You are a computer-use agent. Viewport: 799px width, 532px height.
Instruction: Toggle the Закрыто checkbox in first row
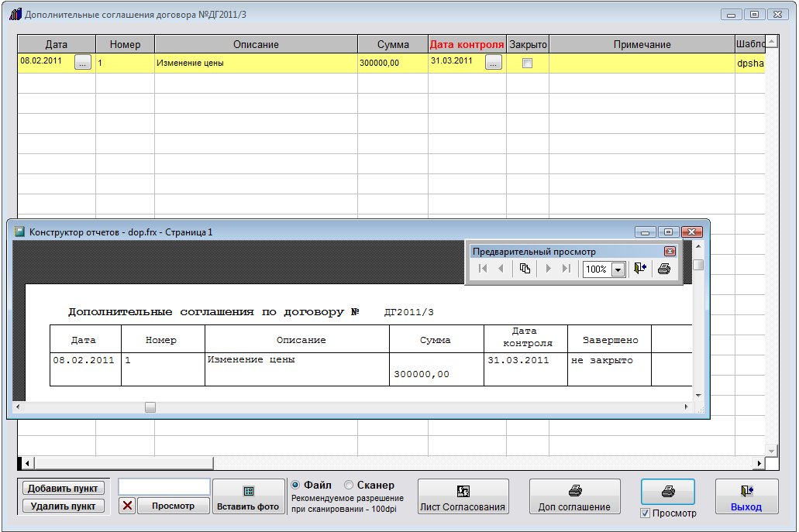(527, 63)
